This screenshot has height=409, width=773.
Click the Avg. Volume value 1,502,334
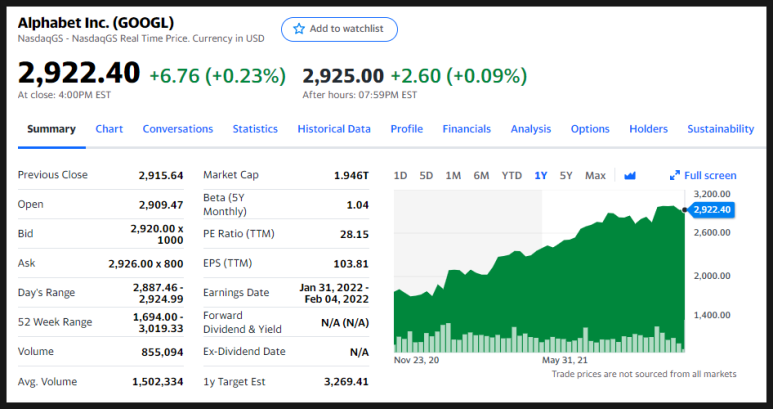tap(158, 382)
